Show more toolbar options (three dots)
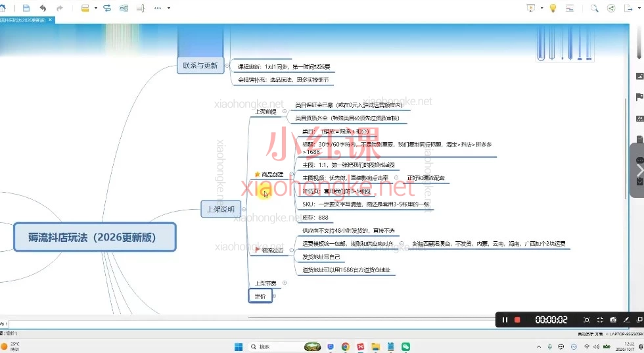644x353 pixels. click(158, 8)
